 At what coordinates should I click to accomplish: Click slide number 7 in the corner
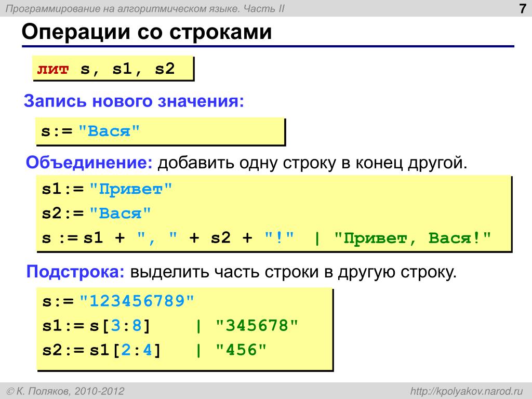[x=523, y=8]
